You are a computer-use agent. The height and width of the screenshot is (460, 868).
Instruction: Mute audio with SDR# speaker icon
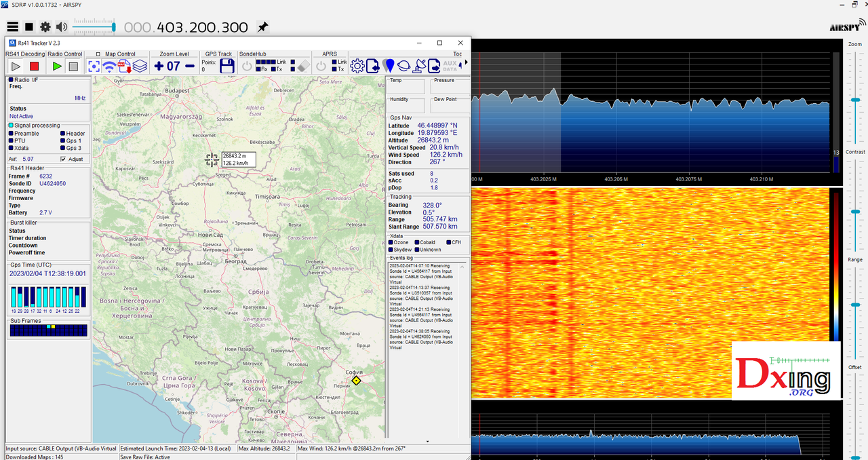click(x=62, y=27)
